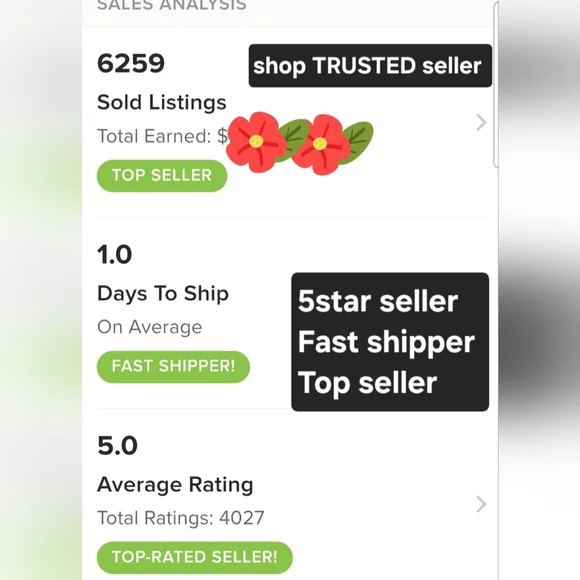Tap the TOP-RATED SELLER! green badge
Screen dimensions: 580x580
(195, 557)
